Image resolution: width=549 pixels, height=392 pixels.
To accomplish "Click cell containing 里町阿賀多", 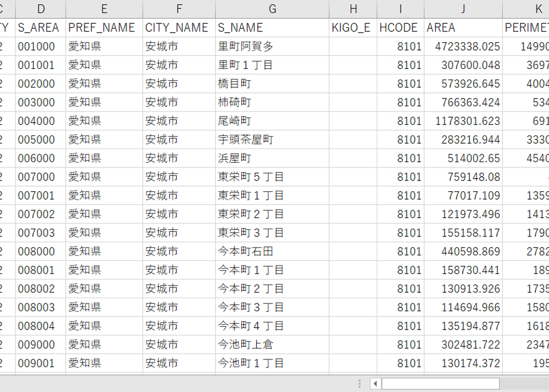I will pyautogui.click(x=272, y=46).
